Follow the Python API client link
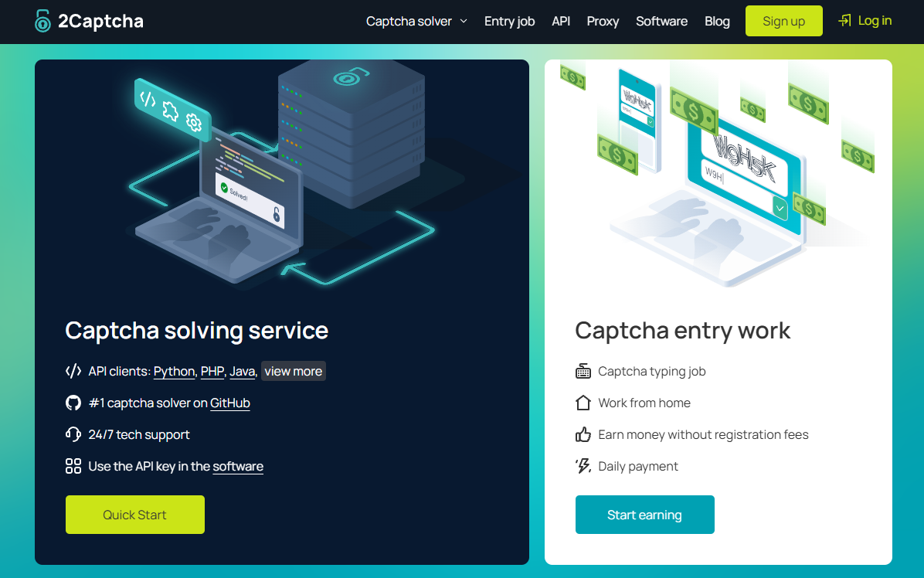 click(x=174, y=372)
